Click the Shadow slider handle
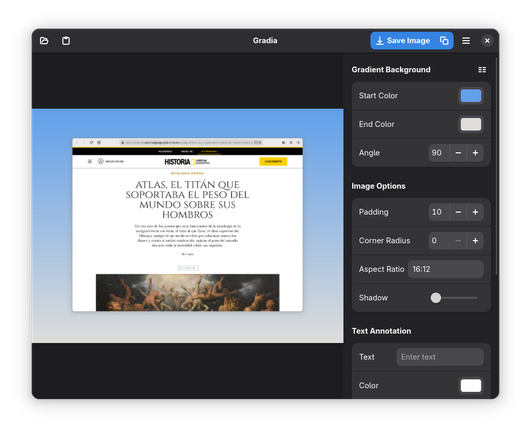The height and width of the screenshot is (434, 531). click(x=436, y=298)
